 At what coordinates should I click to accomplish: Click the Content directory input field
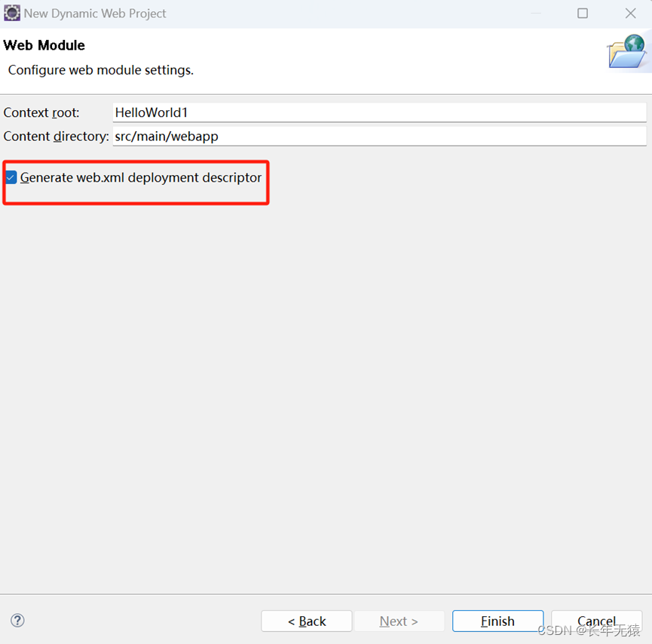(379, 136)
